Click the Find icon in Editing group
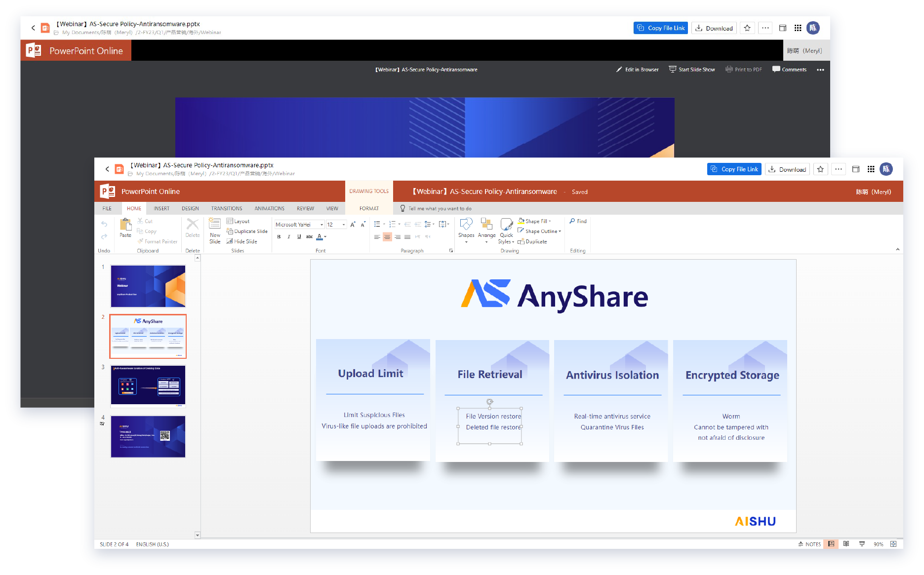This screenshot has height=575, width=924. point(577,221)
